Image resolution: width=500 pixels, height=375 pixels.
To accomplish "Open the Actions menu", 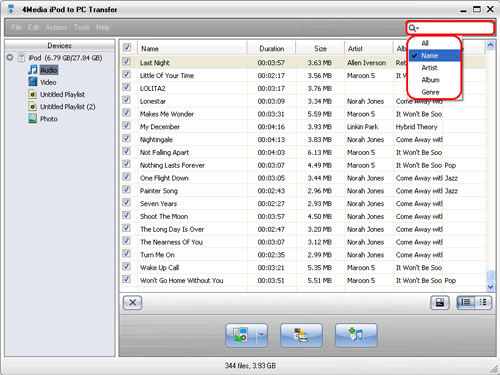I will tap(56, 27).
